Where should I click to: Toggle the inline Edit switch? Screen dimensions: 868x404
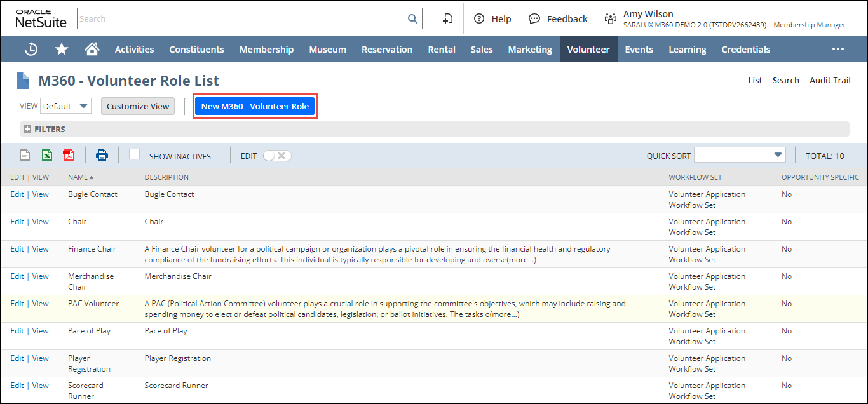pyautogui.click(x=277, y=156)
